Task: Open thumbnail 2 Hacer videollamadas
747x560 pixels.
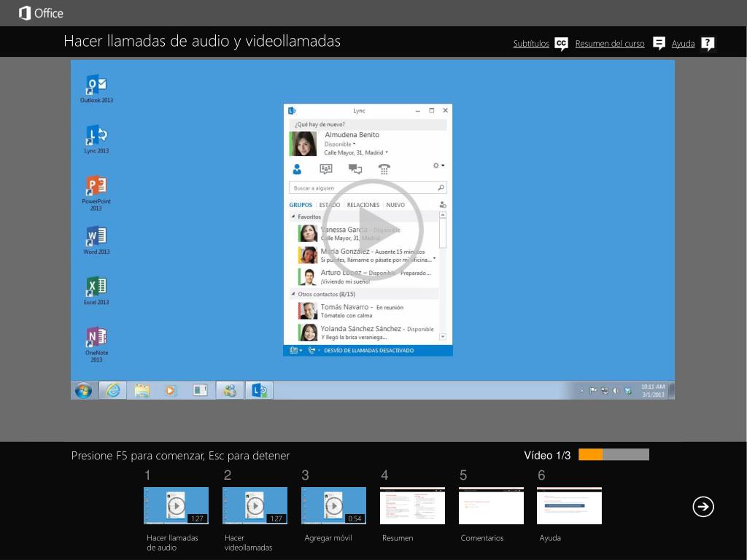Action: [x=255, y=505]
